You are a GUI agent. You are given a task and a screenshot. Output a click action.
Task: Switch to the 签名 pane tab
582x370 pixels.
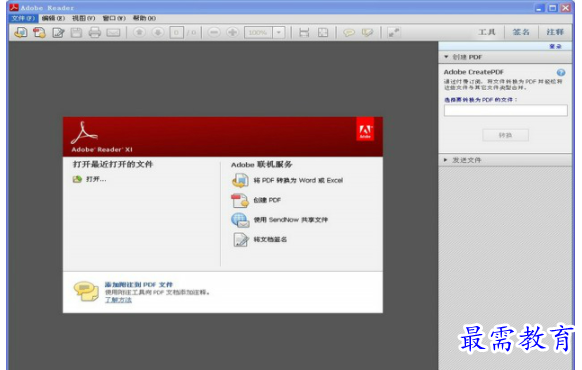coord(521,32)
